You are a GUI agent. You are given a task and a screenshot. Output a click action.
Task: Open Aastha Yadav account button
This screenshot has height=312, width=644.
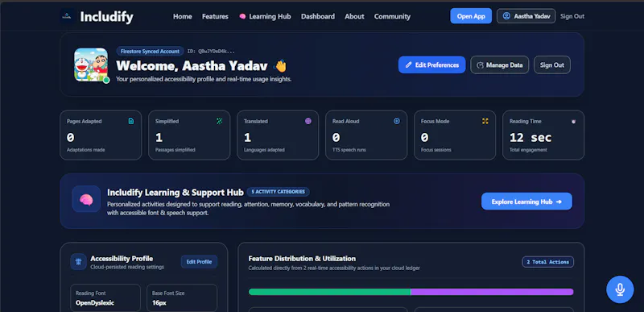pyautogui.click(x=526, y=16)
